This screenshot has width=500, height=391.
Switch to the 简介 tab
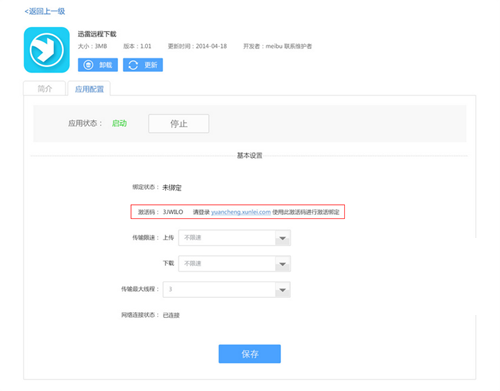coord(44,88)
